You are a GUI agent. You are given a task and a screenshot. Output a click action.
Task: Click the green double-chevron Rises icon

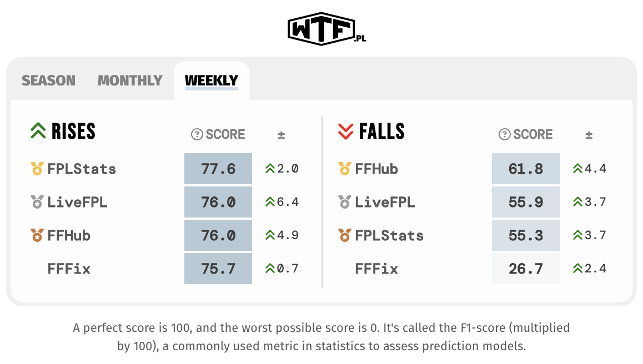tap(37, 130)
